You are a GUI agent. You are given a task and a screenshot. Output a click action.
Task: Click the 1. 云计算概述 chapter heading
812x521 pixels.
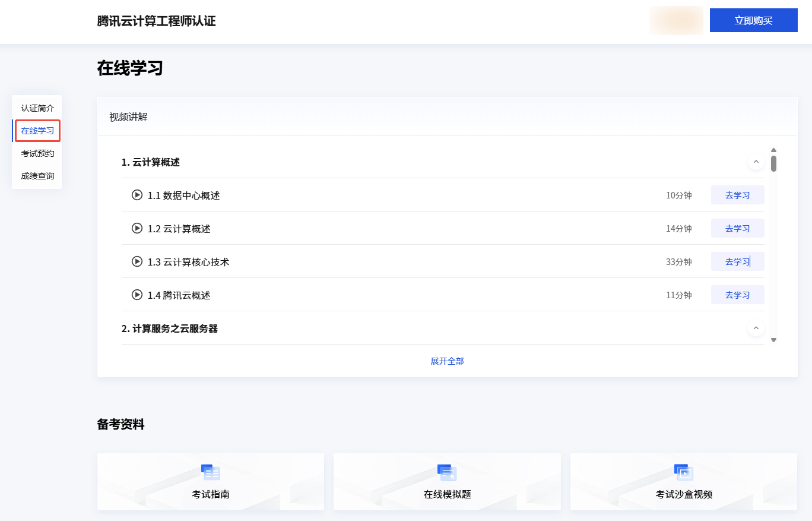(151, 162)
